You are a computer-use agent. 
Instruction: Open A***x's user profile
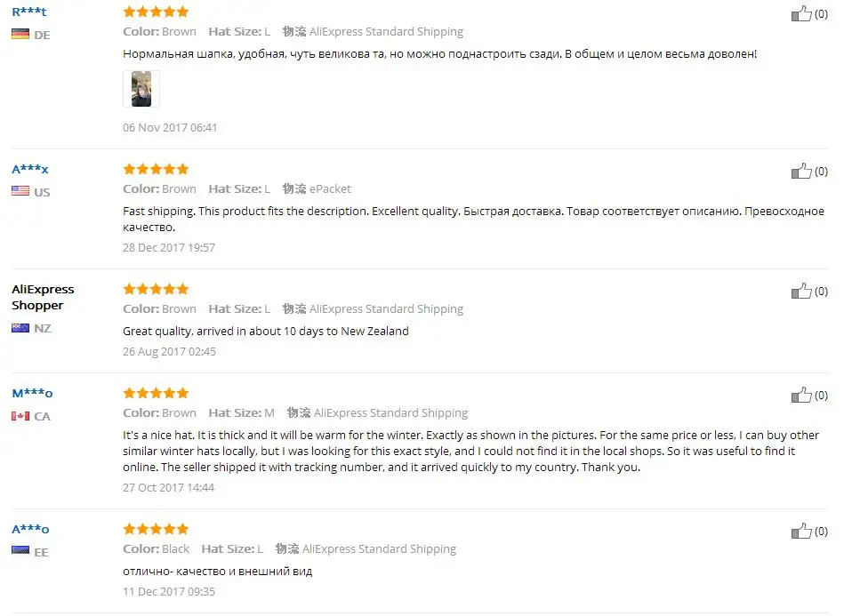click(30, 169)
